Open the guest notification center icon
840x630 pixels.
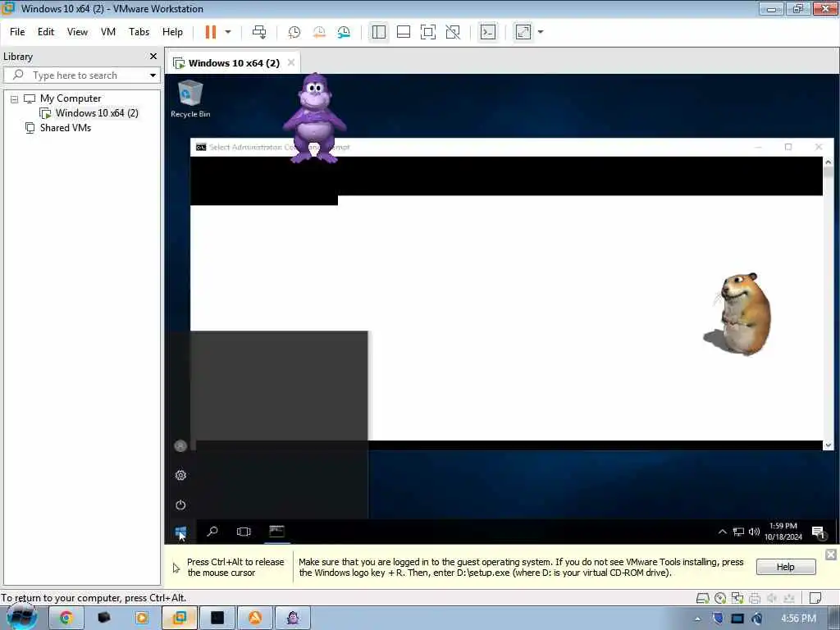tap(818, 532)
